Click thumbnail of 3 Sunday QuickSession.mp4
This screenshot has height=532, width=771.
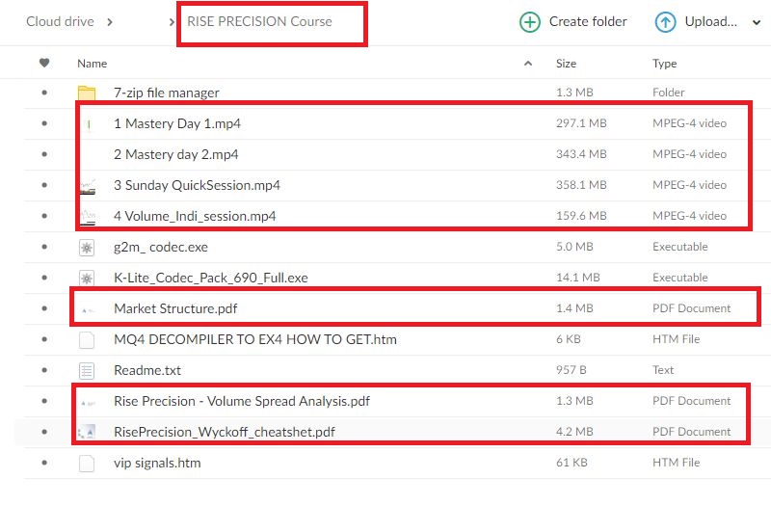[88, 186]
